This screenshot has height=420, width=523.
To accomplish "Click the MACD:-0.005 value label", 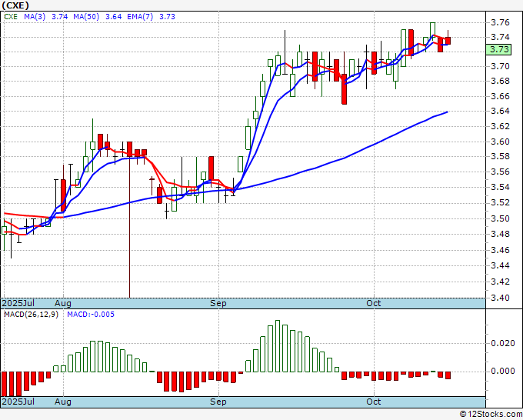I will coord(91,315).
